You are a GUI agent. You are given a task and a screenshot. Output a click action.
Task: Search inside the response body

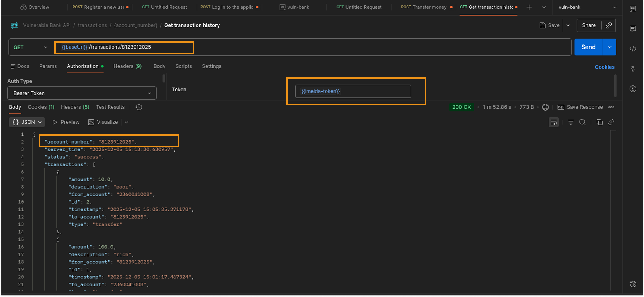tap(582, 122)
